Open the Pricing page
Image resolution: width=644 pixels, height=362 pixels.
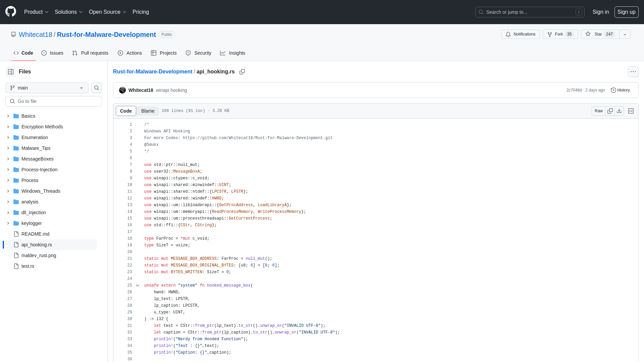pyautogui.click(x=141, y=12)
